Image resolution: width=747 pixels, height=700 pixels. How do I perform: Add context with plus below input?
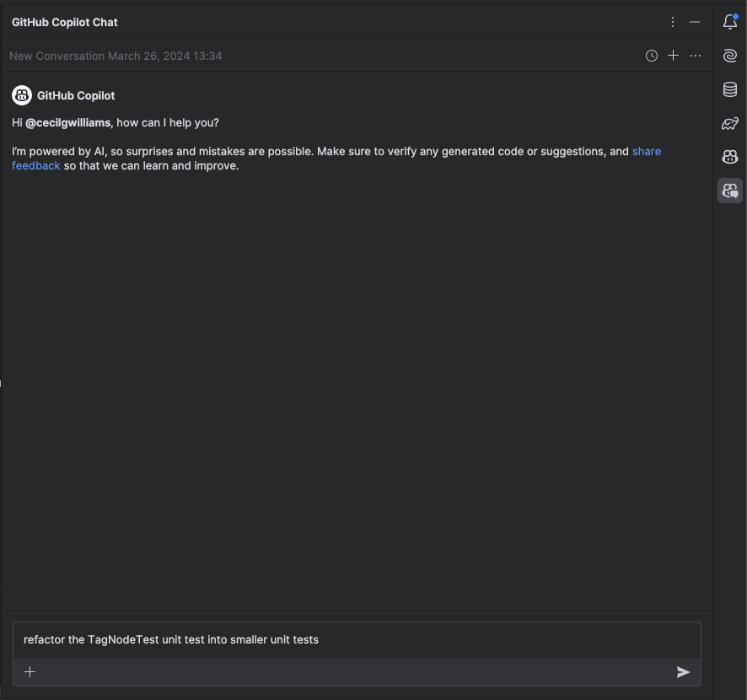(x=30, y=672)
